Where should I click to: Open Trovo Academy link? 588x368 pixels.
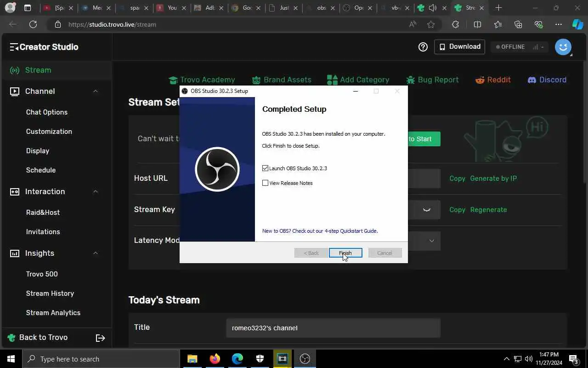tap(202, 80)
